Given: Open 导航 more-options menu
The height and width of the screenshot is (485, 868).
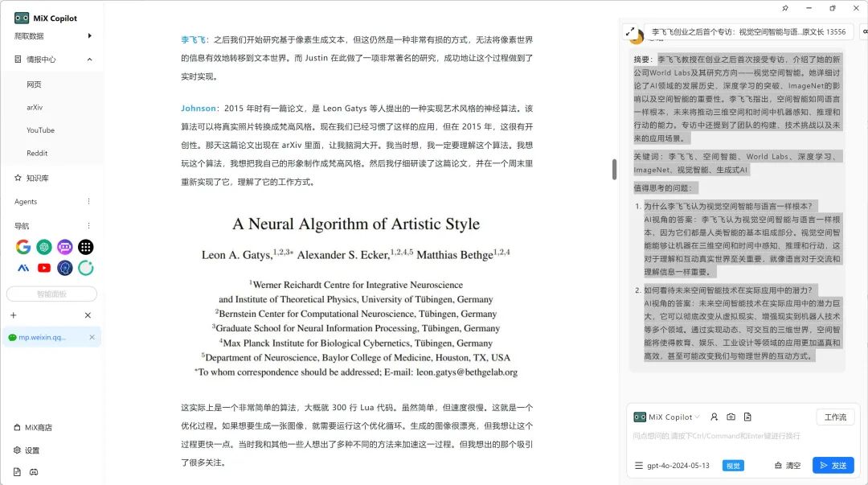Looking at the screenshot, I should click(88, 225).
